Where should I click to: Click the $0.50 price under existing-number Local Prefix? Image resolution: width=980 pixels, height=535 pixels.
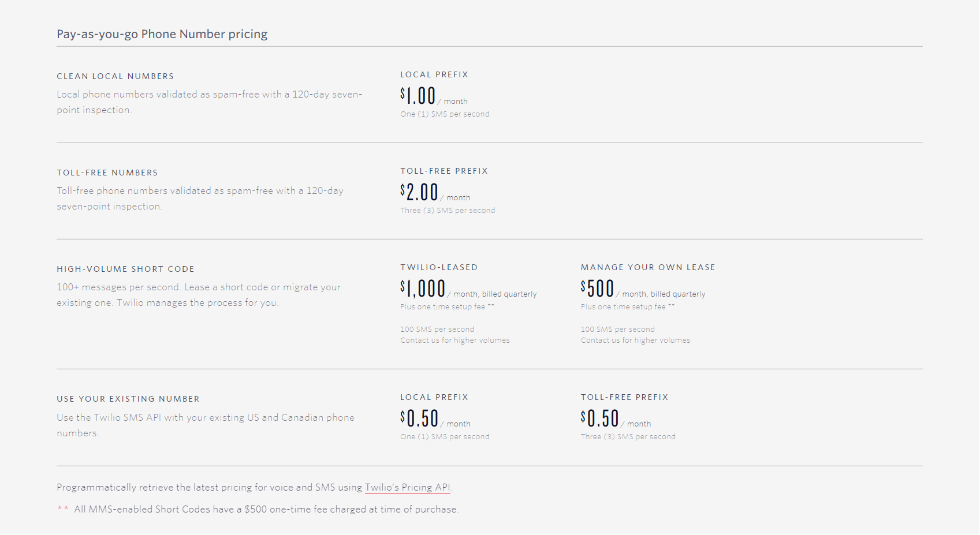(x=419, y=418)
